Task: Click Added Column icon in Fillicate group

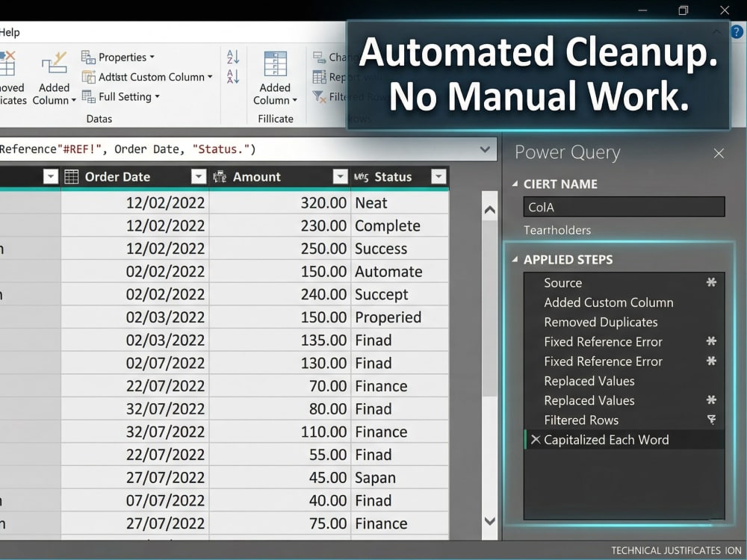Action: click(x=275, y=63)
